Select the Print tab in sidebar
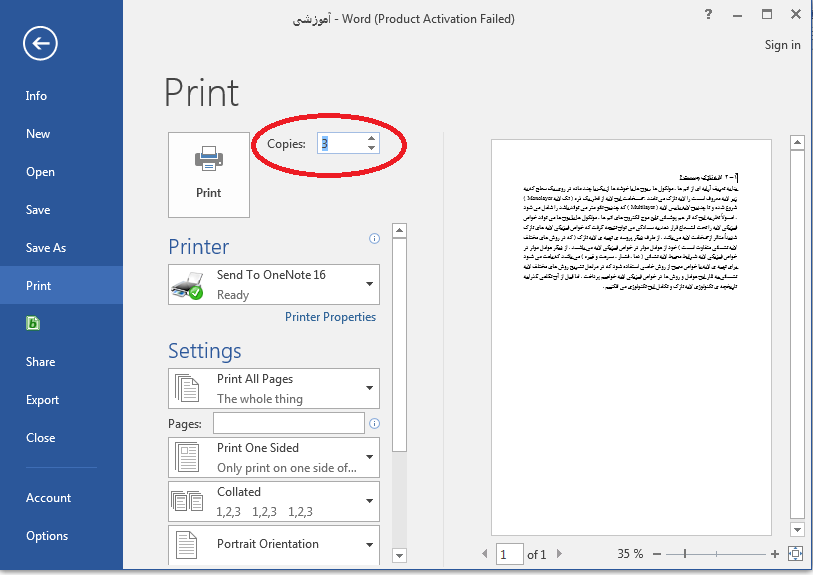 [61, 285]
